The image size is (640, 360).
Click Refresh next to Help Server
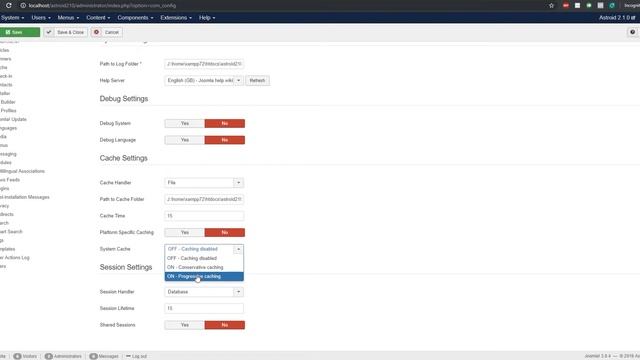pos(257,80)
